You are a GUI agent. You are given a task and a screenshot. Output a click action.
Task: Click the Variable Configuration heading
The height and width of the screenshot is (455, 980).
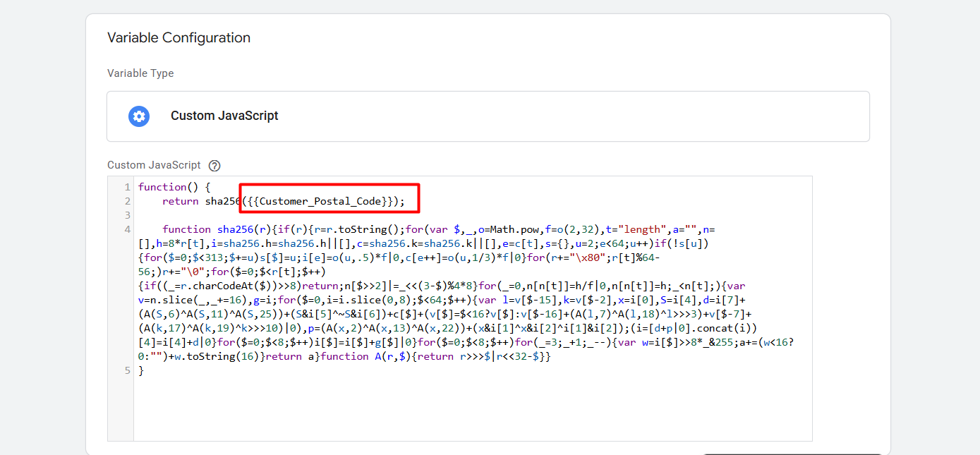point(179,38)
